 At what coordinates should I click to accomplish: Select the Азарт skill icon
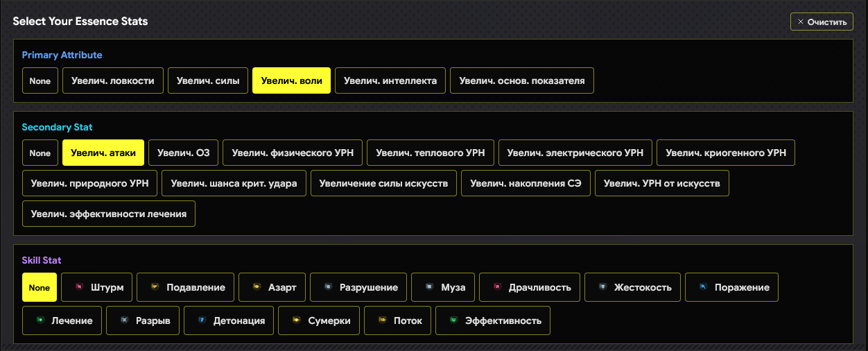[256, 287]
